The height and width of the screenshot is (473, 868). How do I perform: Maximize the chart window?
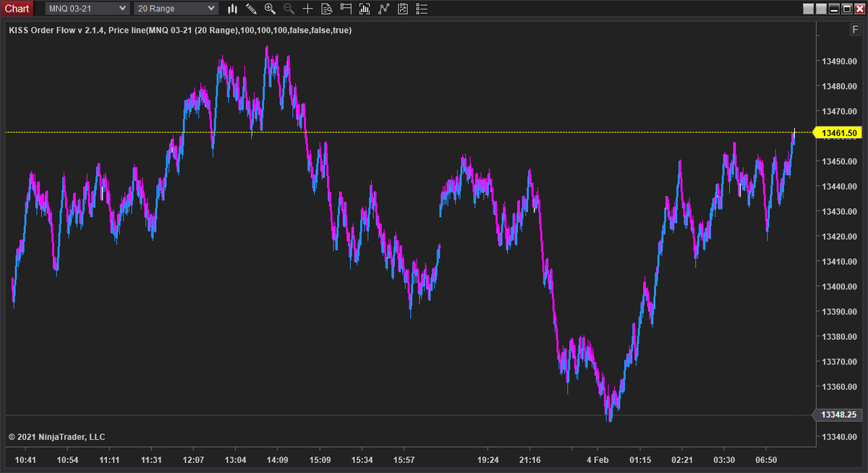click(x=847, y=9)
